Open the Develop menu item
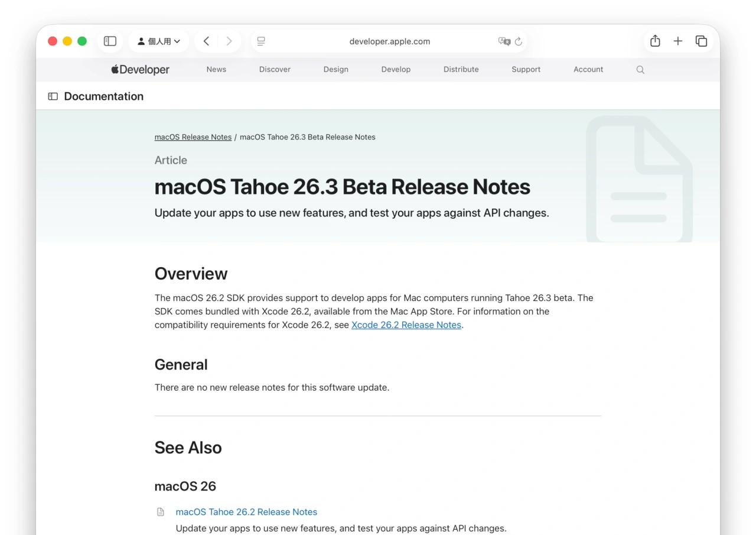The image size is (756, 535). pyautogui.click(x=396, y=69)
